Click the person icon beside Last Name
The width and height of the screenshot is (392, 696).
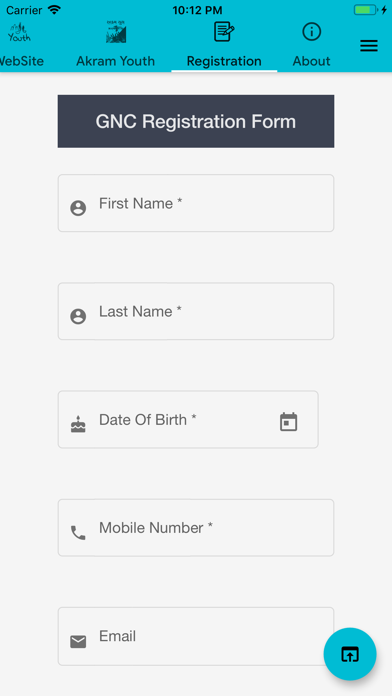coord(78,316)
